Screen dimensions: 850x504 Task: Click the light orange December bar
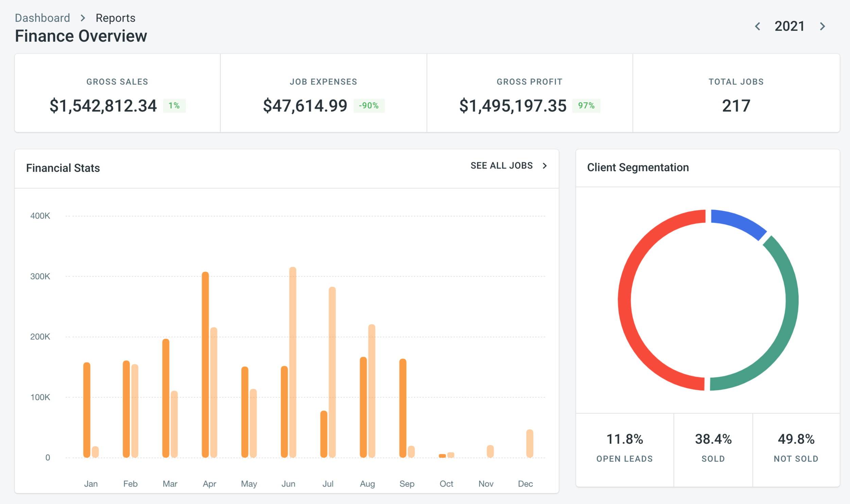(529, 443)
